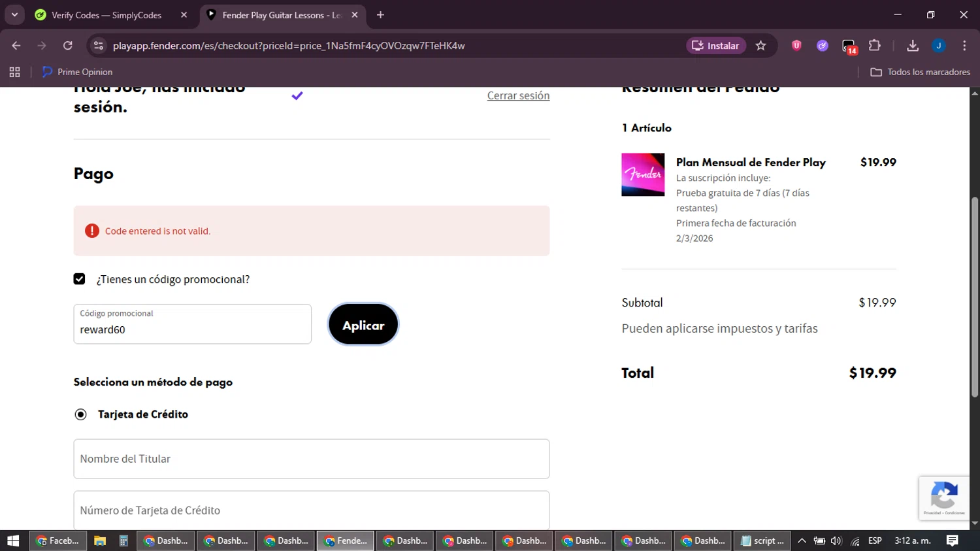Reload the Fender checkout page

tap(68, 46)
